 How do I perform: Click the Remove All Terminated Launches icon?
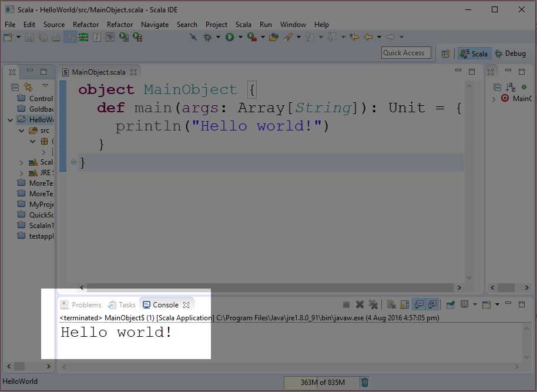[373, 304]
